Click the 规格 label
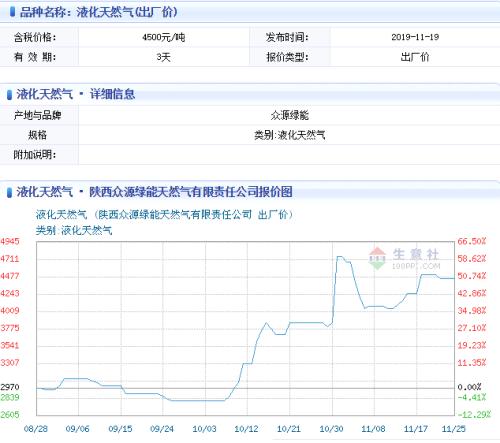 37,135
